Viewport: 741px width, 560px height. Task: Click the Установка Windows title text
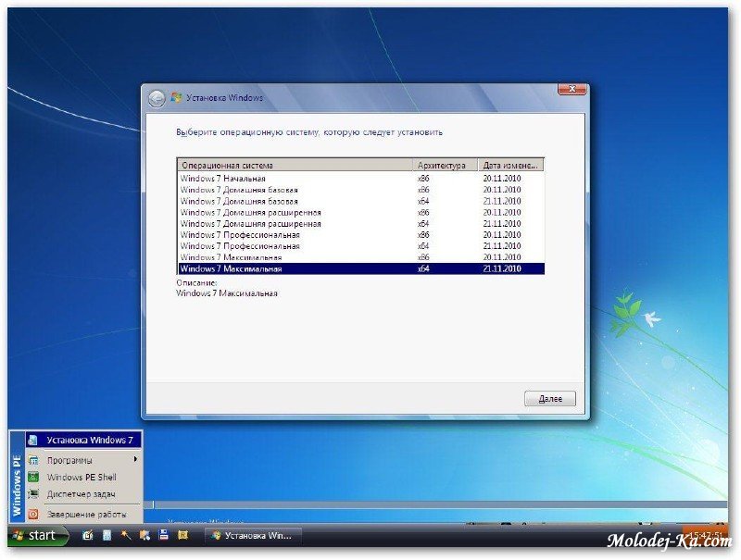click(x=224, y=98)
